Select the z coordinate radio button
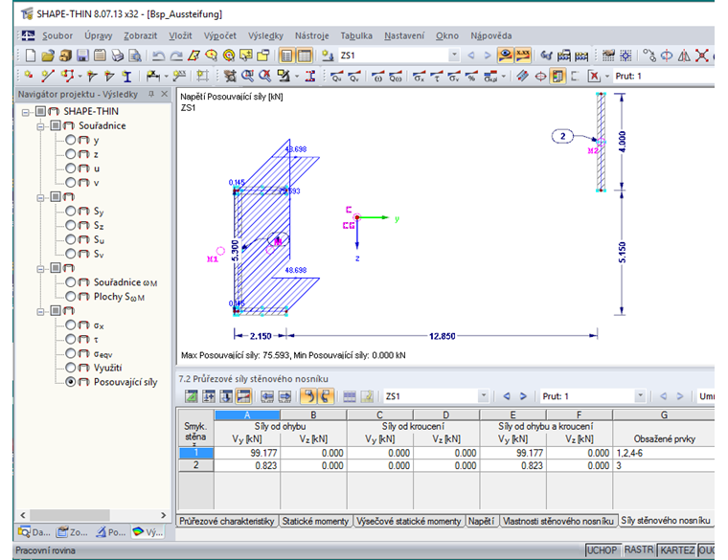The image size is (728, 560). [71, 154]
